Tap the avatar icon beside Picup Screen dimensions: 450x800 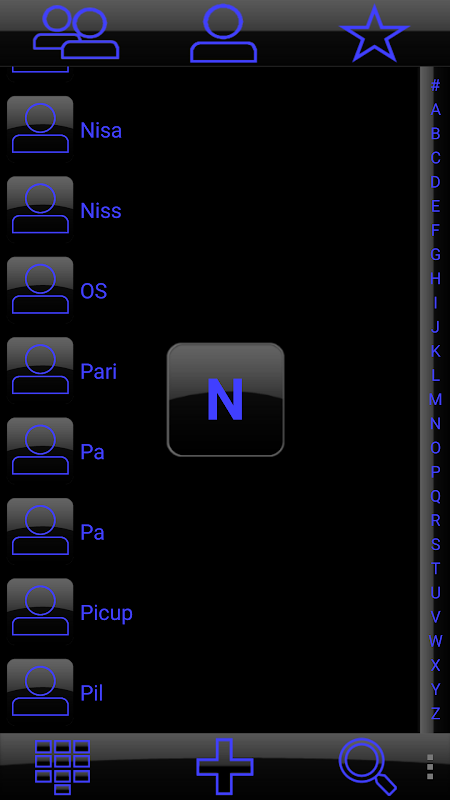(x=40, y=612)
